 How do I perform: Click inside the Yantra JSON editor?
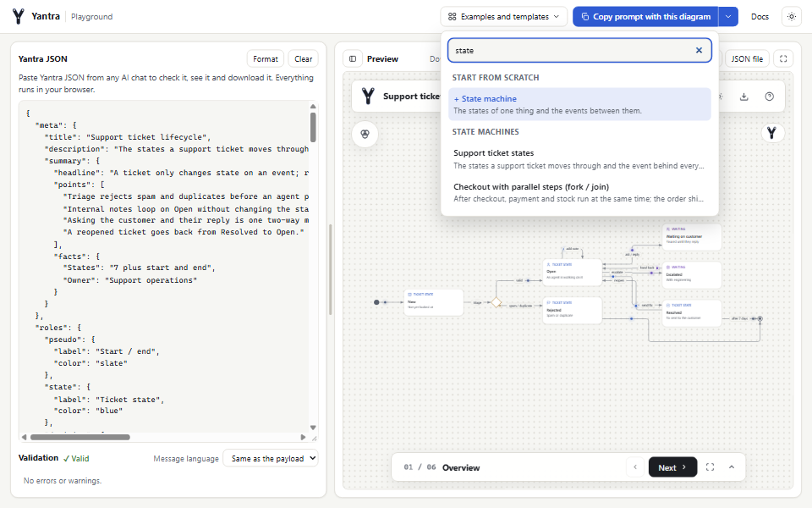164,267
